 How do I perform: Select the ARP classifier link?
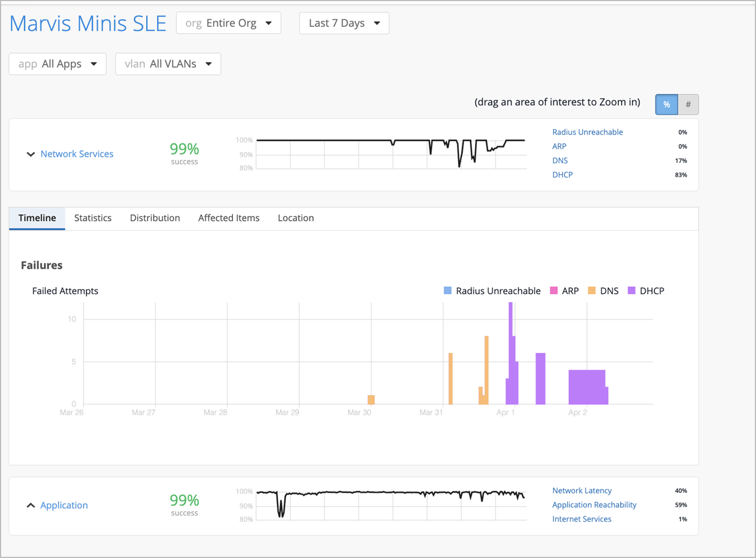(559, 146)
